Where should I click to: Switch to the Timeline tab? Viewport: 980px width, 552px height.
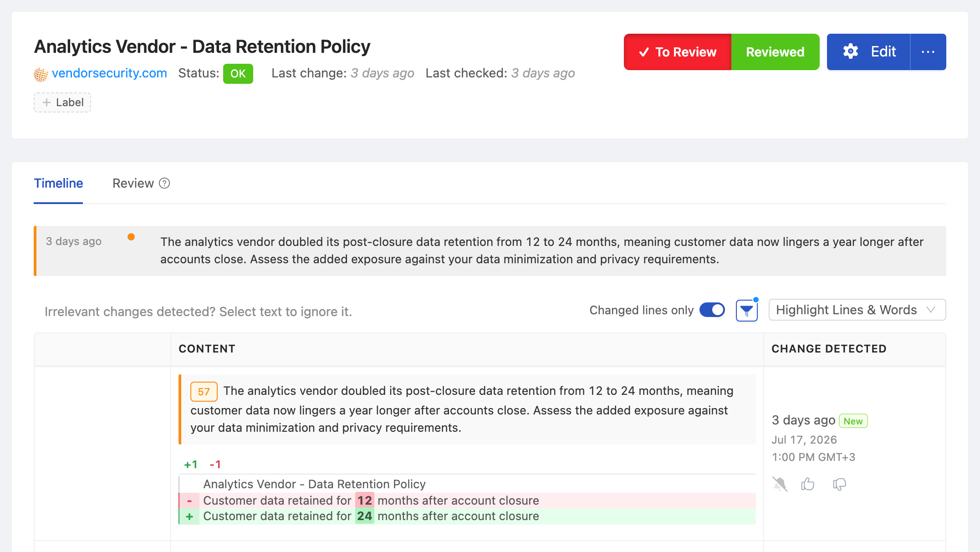pyautogui.click(x=58, y=183)
